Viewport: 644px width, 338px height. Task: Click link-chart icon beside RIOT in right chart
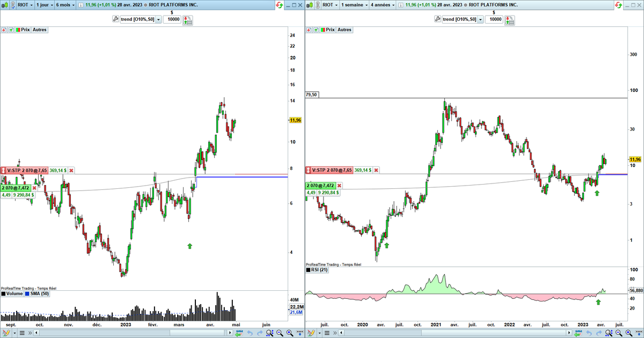(317, 5)
